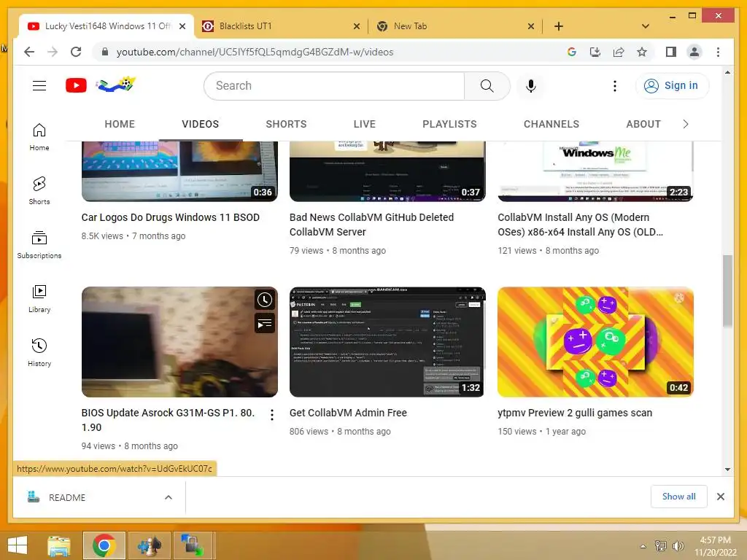The height and width of the screenshot is (560, 747).
Task: Close the downloads bar
Action: point(720,497)
